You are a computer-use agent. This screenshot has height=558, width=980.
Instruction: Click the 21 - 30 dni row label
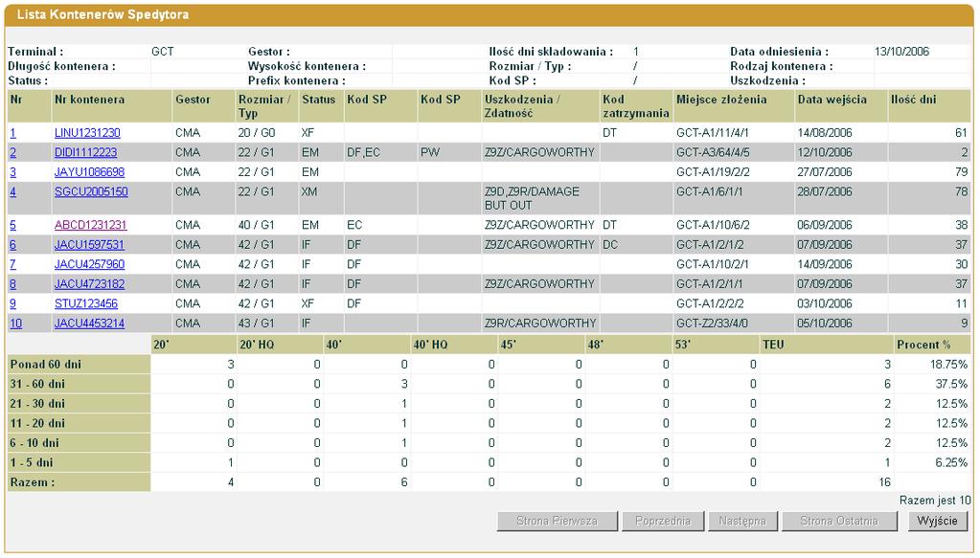point(79,404)
